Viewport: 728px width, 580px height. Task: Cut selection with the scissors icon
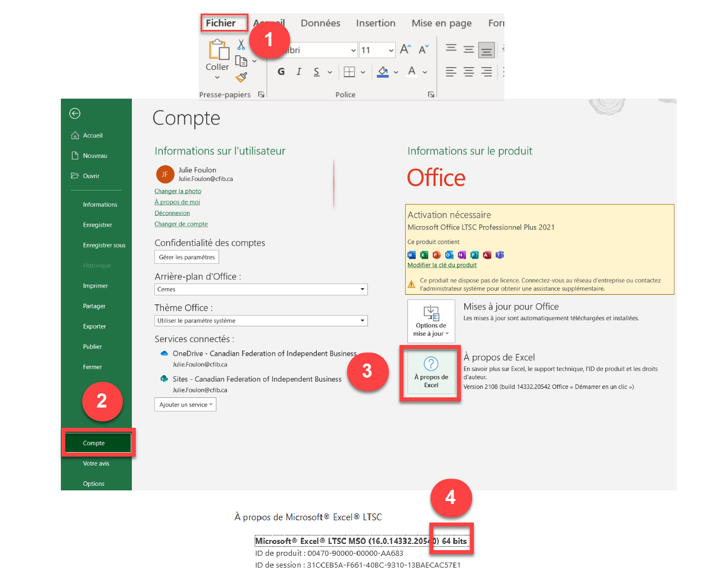241,45
